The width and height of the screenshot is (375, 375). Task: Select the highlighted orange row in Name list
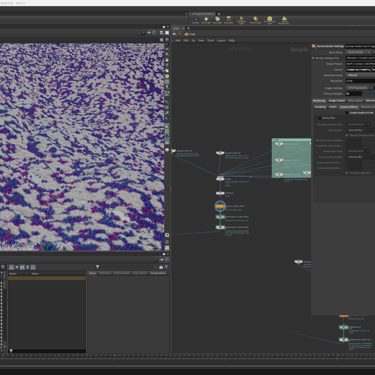[47, 278]
